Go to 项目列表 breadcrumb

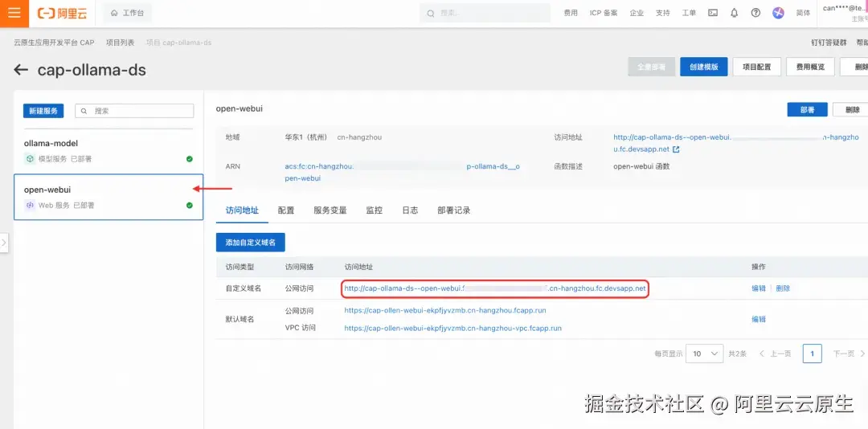pos(121,43)
